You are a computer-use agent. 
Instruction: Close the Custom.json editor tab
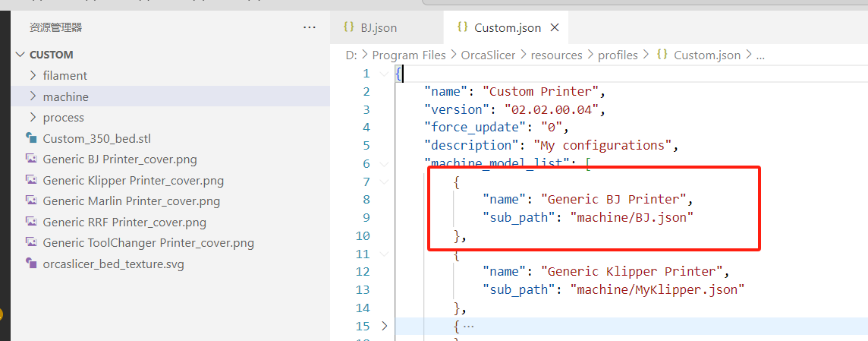[x=555, y=27]
